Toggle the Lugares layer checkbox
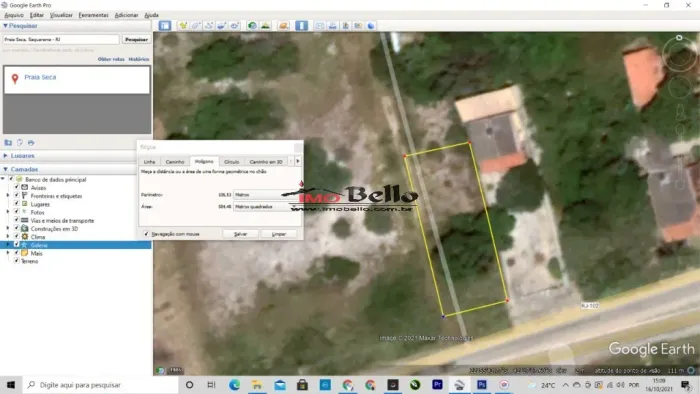The width and height of the screenshot is (700, 394). 17,204
